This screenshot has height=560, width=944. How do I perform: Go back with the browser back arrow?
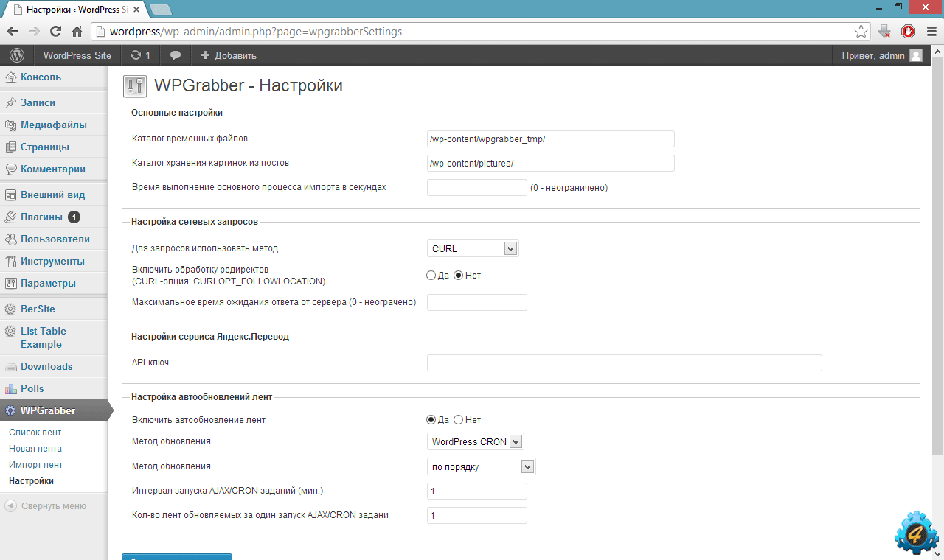(x=13, y=32)
